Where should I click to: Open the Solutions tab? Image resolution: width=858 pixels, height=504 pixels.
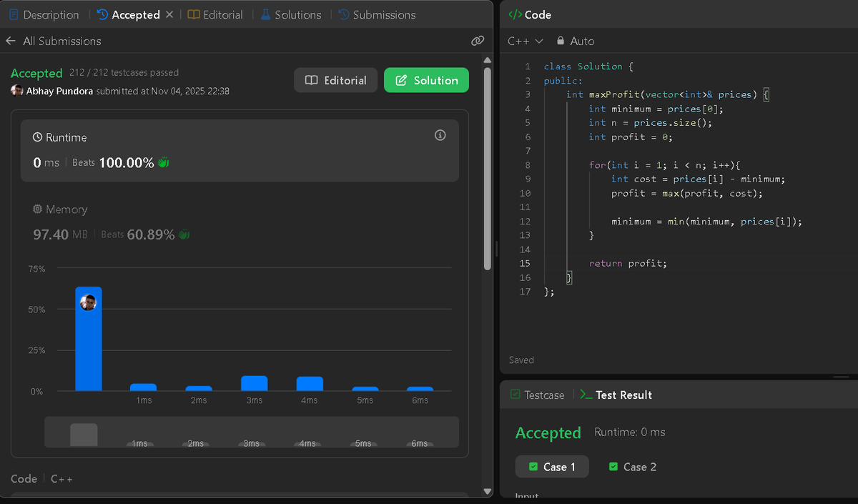click(x=290, y=14)
